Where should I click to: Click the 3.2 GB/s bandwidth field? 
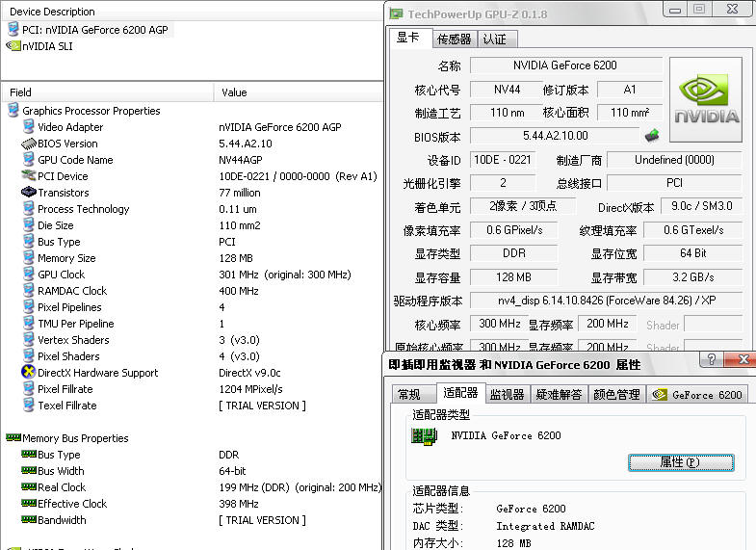(x=692, y=277)
